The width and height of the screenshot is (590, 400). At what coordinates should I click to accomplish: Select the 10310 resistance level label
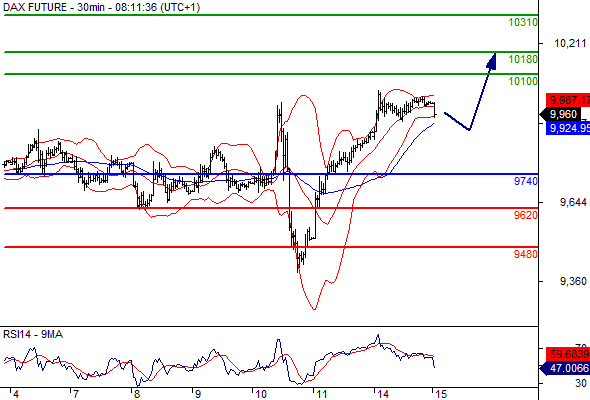point(523,22)
